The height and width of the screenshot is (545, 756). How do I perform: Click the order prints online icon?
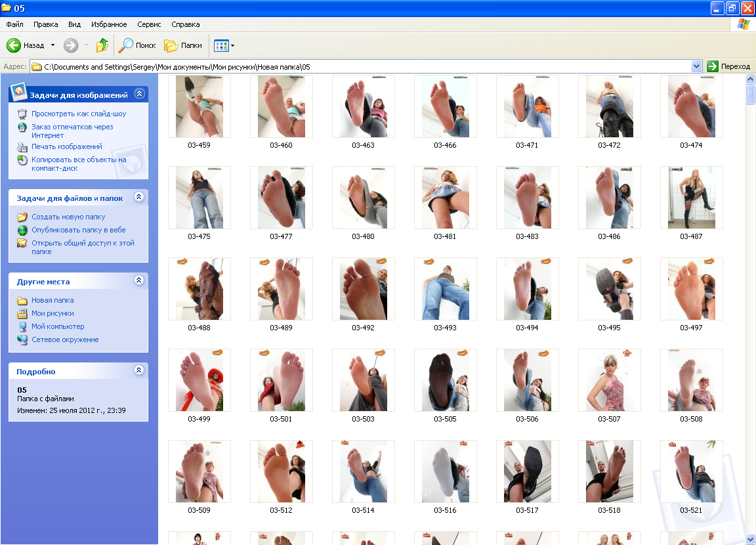(x=22, y=127)
